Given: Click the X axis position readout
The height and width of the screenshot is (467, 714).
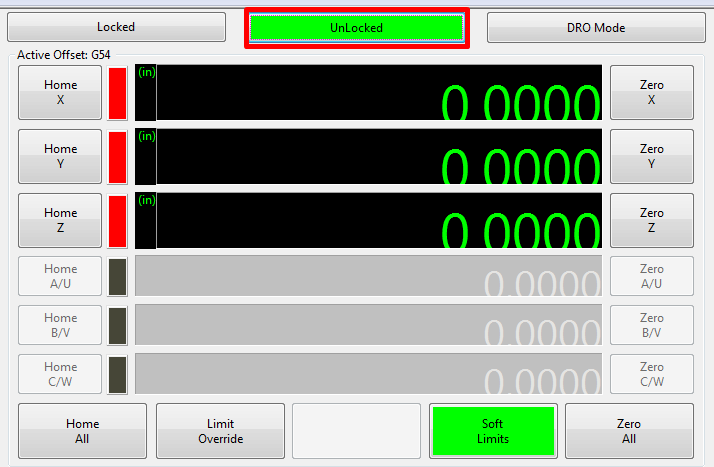Looking at the screenshot, I should [x=380, y=92].
